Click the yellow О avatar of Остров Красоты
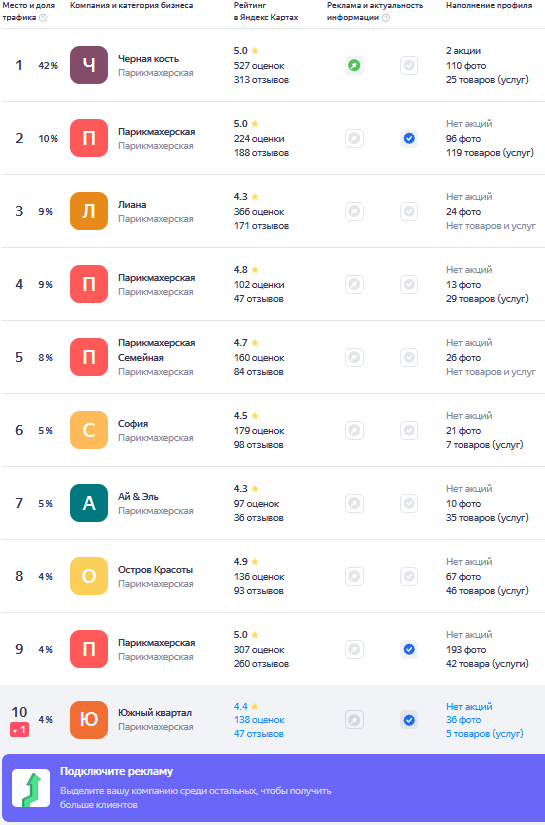 (89, 576)
